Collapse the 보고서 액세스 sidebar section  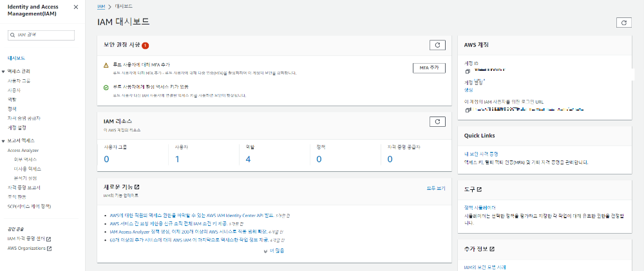pos(3,141)
